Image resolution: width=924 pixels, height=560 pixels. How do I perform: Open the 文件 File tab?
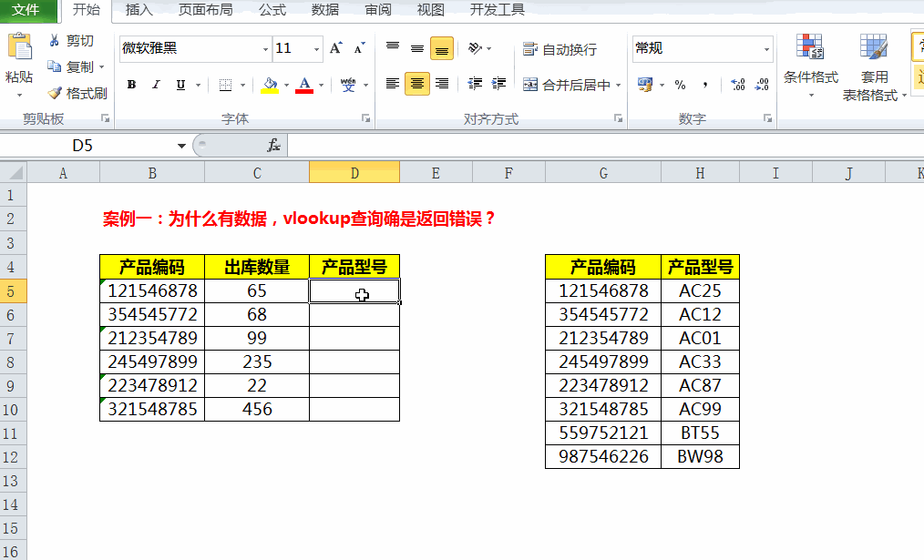tap(26, 10)
